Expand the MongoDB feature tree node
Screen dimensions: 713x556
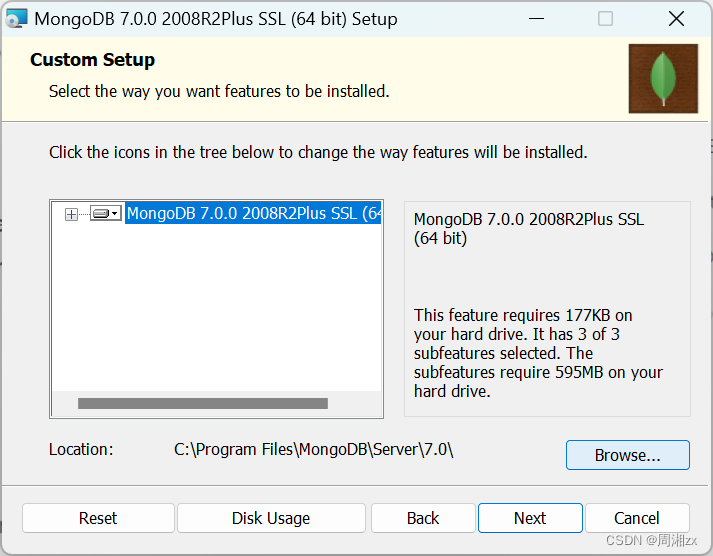[71, 214]
